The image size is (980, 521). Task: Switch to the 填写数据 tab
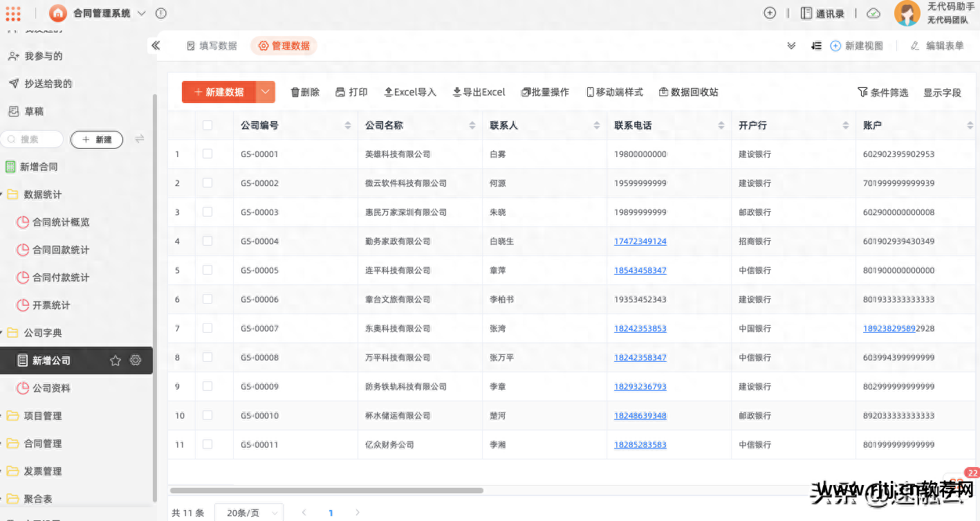pyautogui.click(x=212, y=46)
